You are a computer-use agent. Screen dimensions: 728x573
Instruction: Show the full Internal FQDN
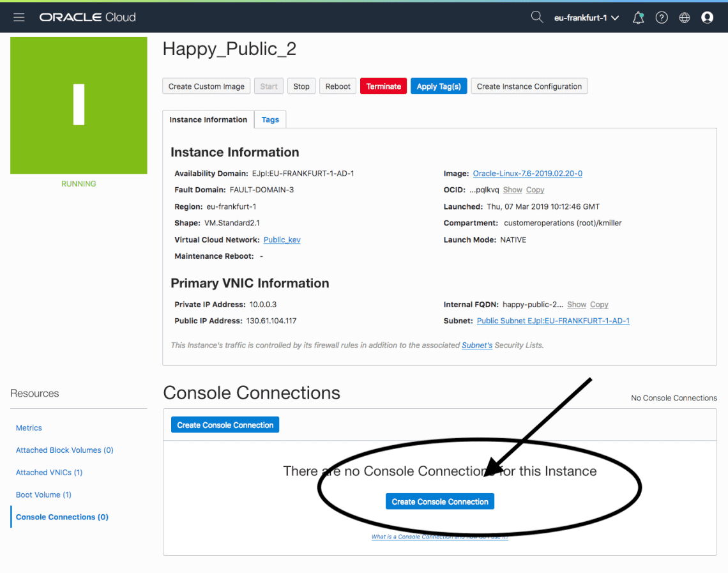(x=577, y=305)
